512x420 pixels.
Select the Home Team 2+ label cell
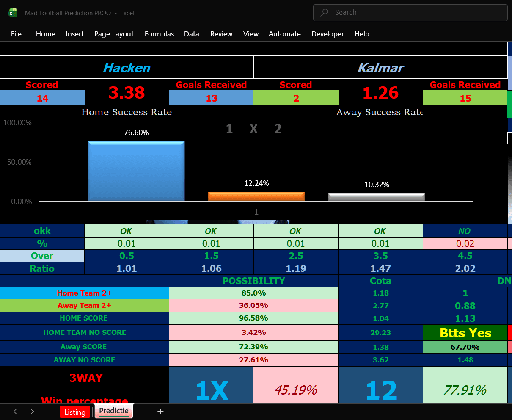coord(85,293)
